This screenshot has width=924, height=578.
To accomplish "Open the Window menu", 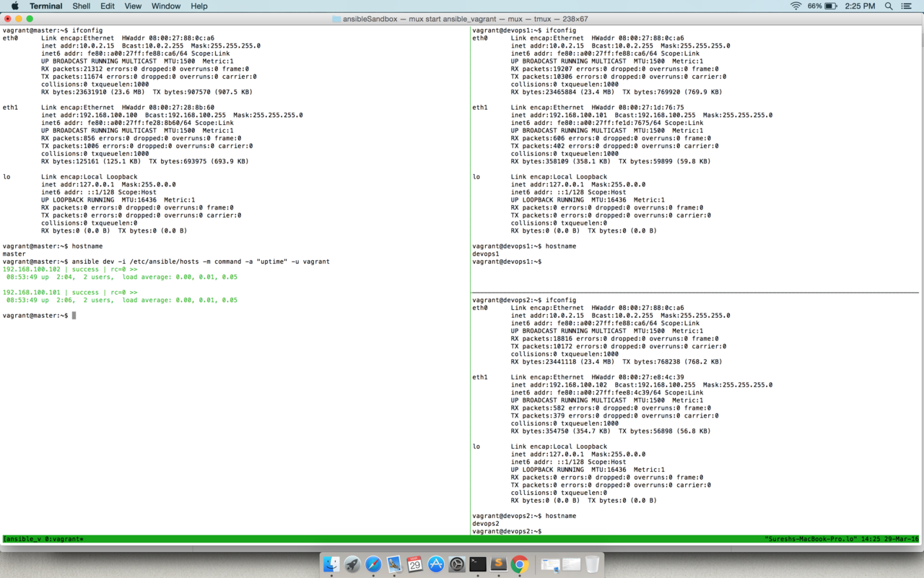I will click(x=166, y=6).
